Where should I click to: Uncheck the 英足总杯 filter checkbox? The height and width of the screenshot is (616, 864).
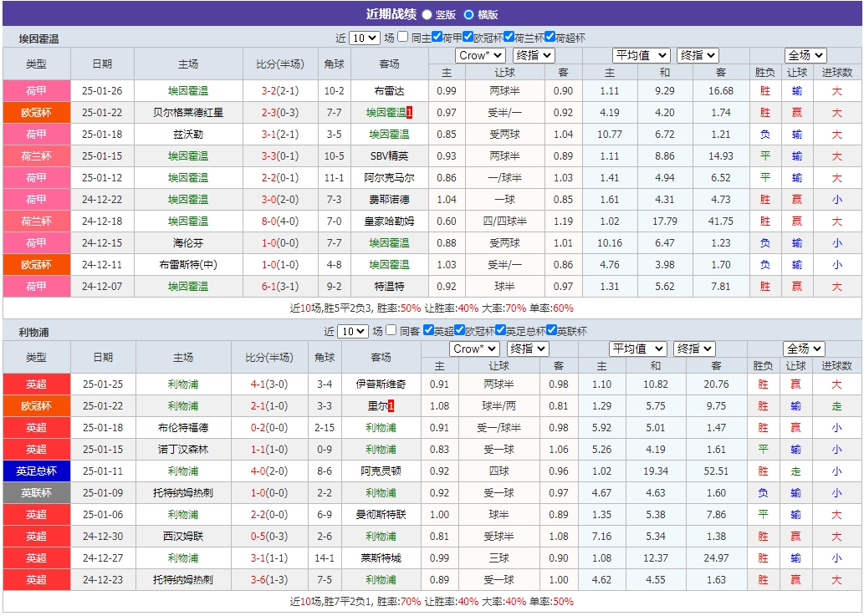500,328
